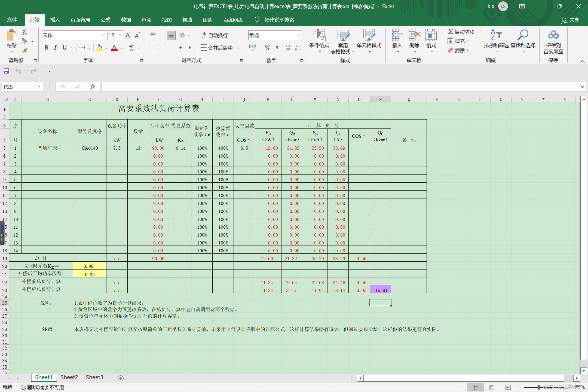Expand the Name Box dropdown arrow
The image size is (588, 392).
click(x=39, y=87)
